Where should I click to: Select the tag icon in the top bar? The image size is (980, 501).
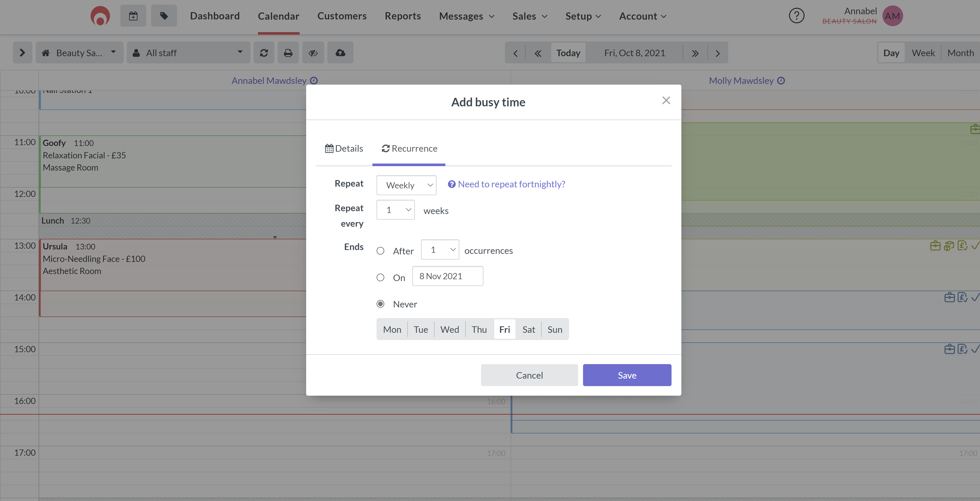pyautogui.click(x=164, y=16)
